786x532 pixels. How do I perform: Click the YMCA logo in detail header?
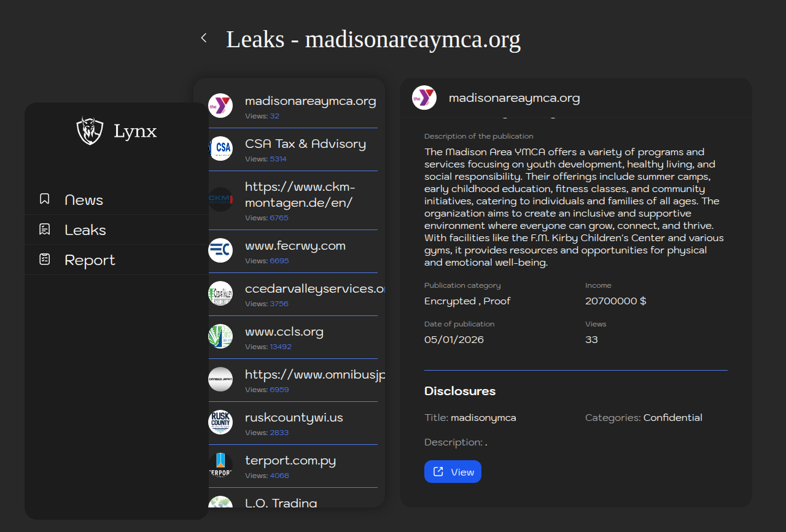point(424,98)
